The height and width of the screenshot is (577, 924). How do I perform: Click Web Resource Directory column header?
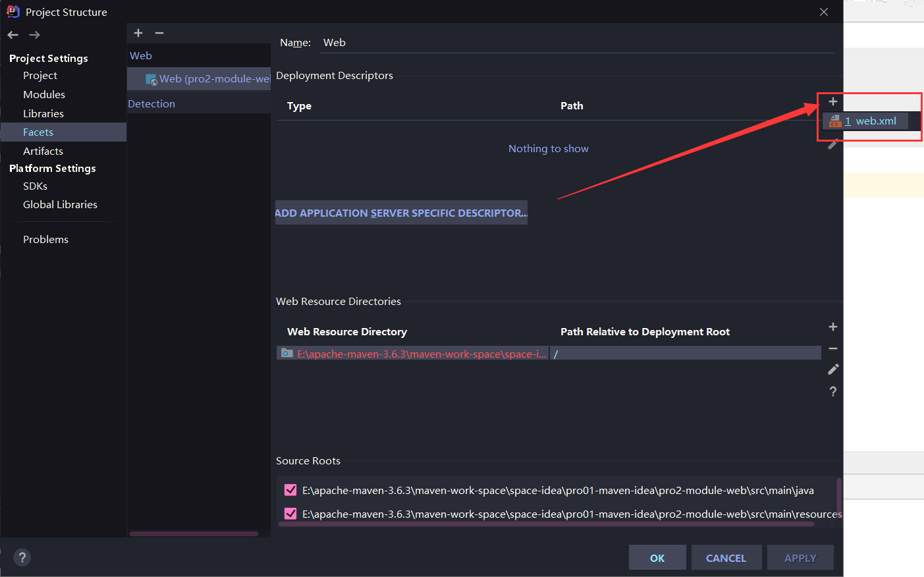click(347, 332)
